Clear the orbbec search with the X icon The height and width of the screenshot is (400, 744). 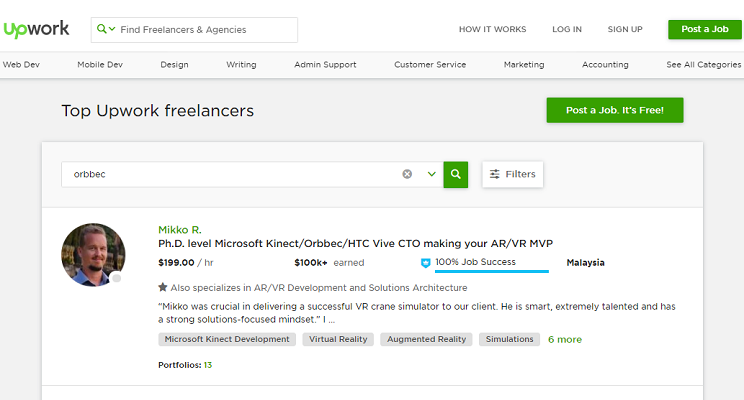click(407, 174)
